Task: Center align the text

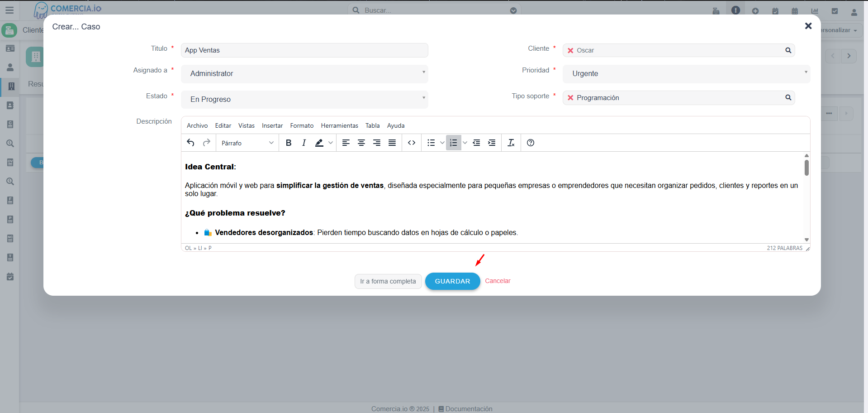Action: click(x=361, y=143)
